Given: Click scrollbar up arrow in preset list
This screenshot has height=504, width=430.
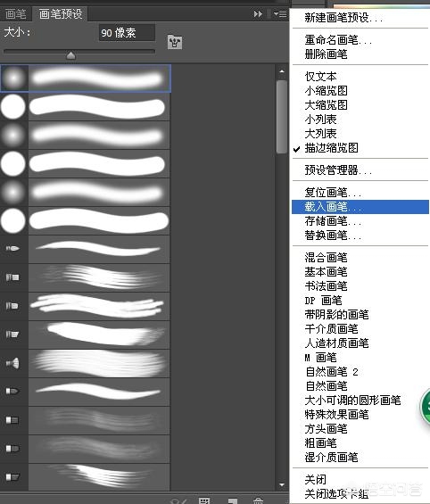Looking at the screenshot, I should click(x=282, y=71).
